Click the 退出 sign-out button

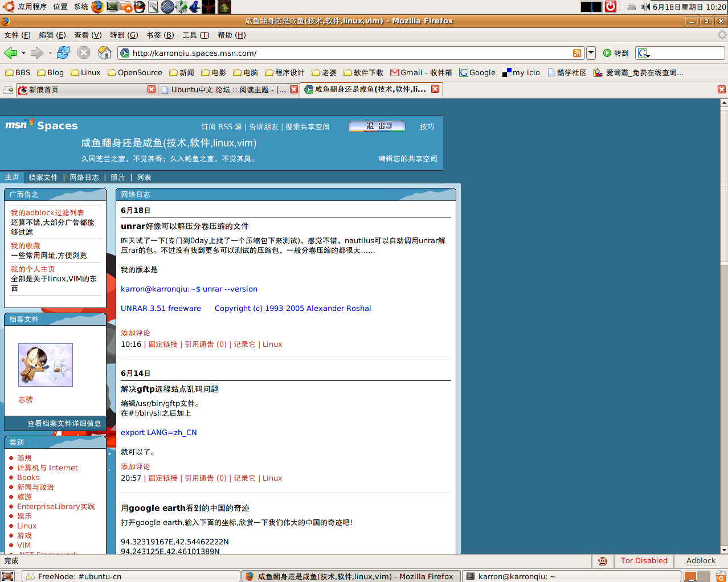click(x=377, y=126)
